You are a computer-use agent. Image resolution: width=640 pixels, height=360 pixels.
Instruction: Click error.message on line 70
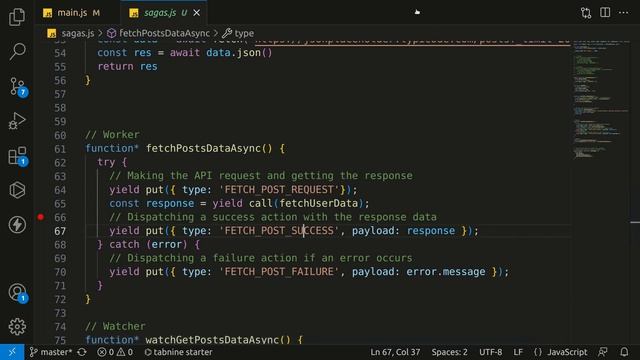446,271
